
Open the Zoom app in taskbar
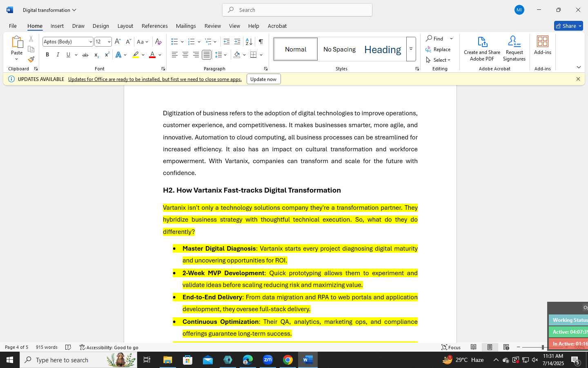pyautogui.click(x=268, y=360)
